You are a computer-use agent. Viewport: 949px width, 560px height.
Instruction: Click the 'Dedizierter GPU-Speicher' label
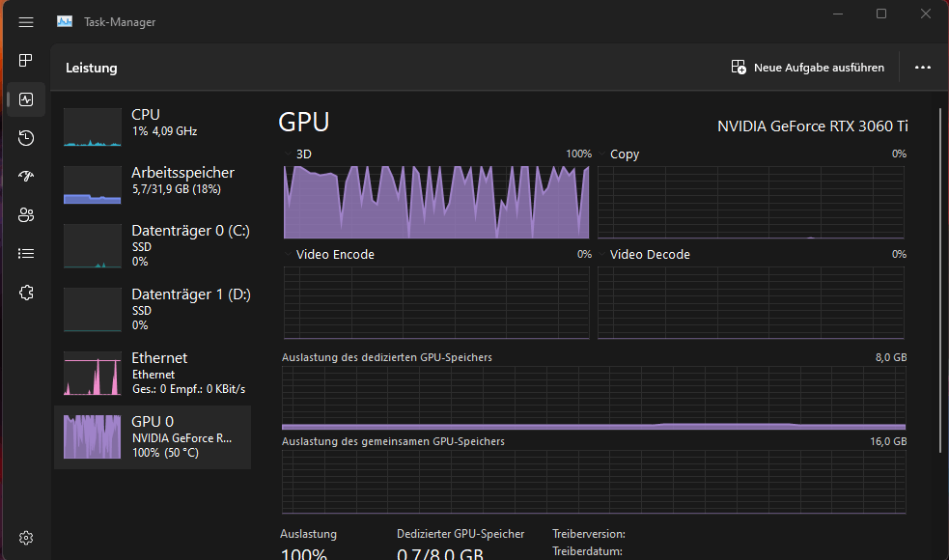coord(461,534)
